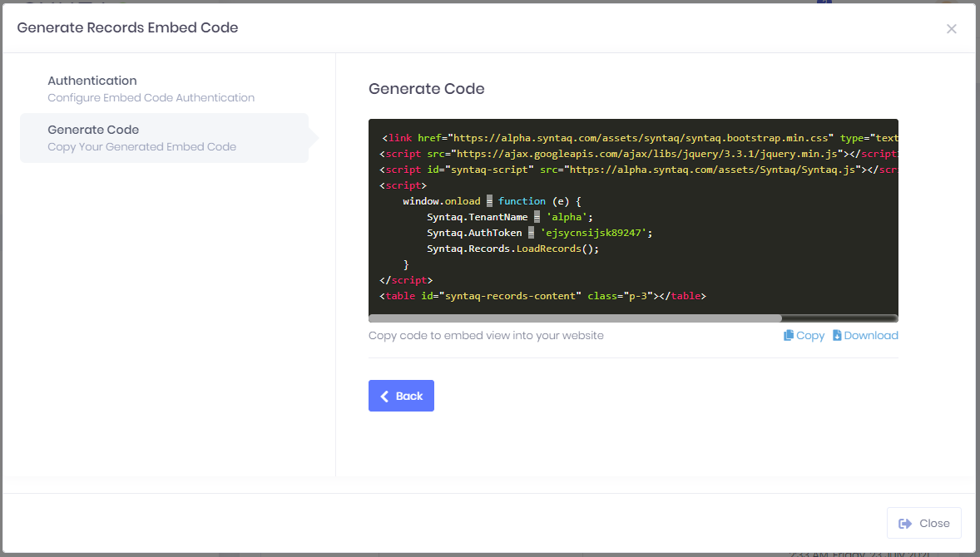Click the Syntaq.TenantName 'alpha' code line
The width and height of the screenshot is (980, 557).
click(510, 217)
